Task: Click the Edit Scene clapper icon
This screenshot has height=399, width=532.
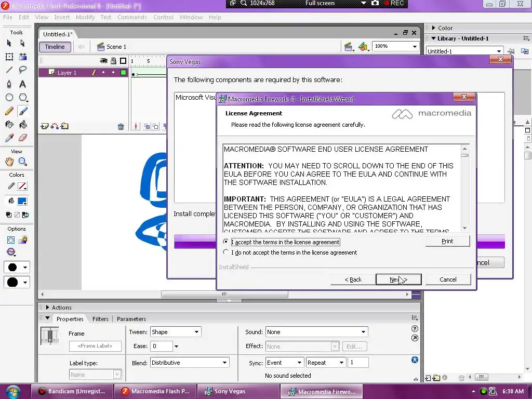Action: click(x=349, y=47)
